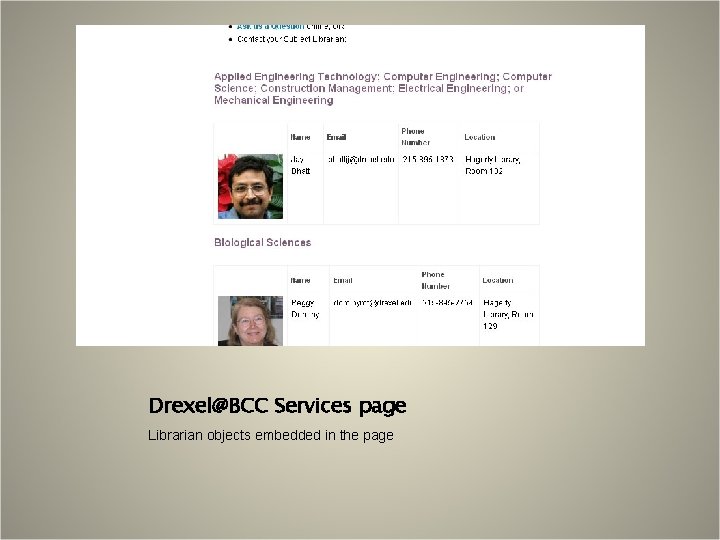Click Jay Bhatt's phone number
The width and height of the screenshot is (720, 540).
428,159
